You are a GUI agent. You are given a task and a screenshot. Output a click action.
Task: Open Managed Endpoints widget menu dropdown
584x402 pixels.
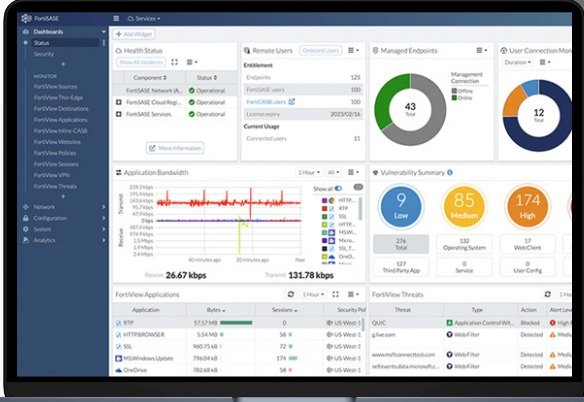pyautogui.click(x=482, y=50)
